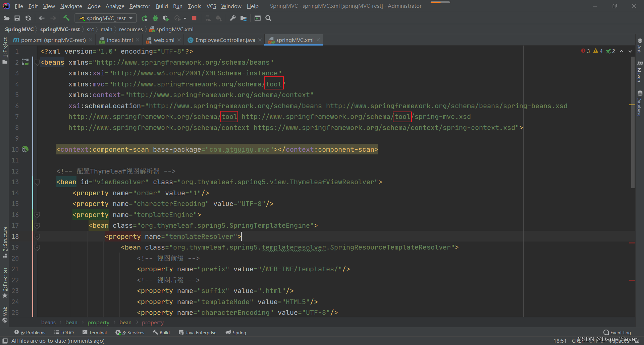
Task: Open the Maven tool window
Action: coord(640,74)
